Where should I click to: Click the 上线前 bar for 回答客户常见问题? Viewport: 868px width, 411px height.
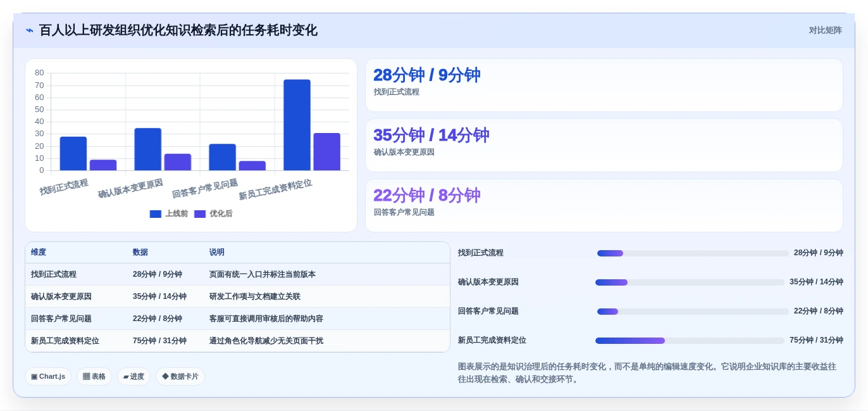[x=222, y=157]
